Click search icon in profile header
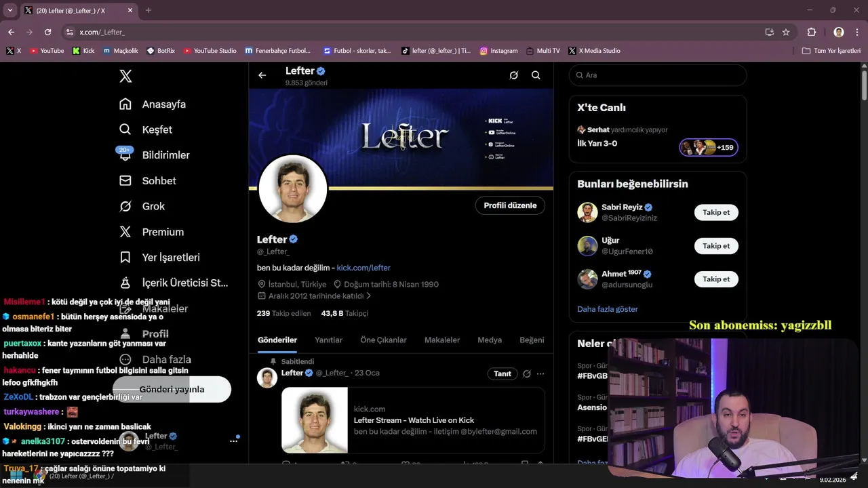The height and width of the screenshot is (488, 868). pyautogui.click(x=536, y=75)
